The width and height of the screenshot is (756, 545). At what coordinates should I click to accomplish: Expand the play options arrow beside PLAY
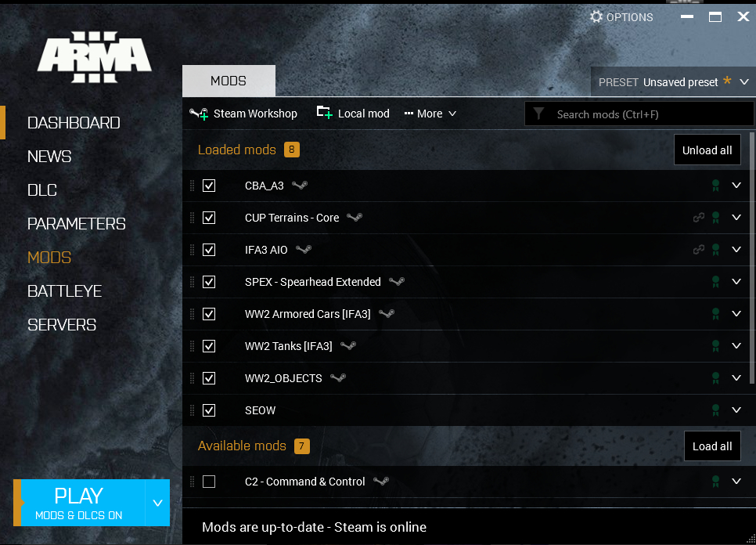tap(157, 503)
